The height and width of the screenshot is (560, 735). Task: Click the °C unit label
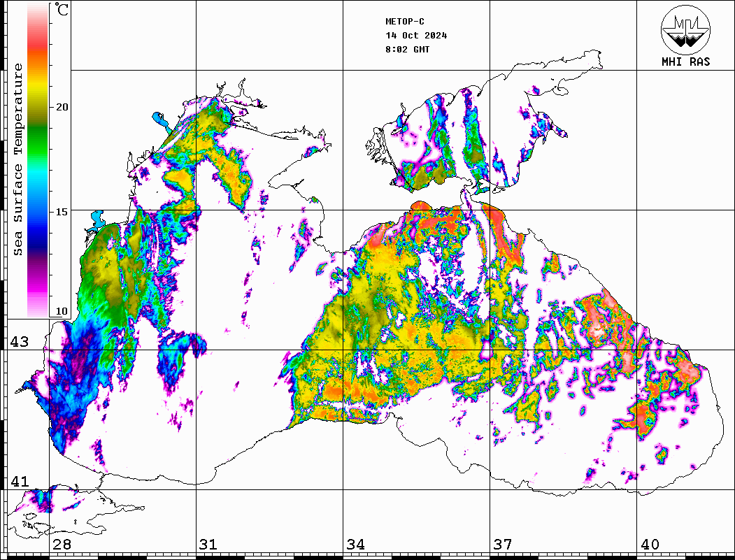(x=62, y=9)
